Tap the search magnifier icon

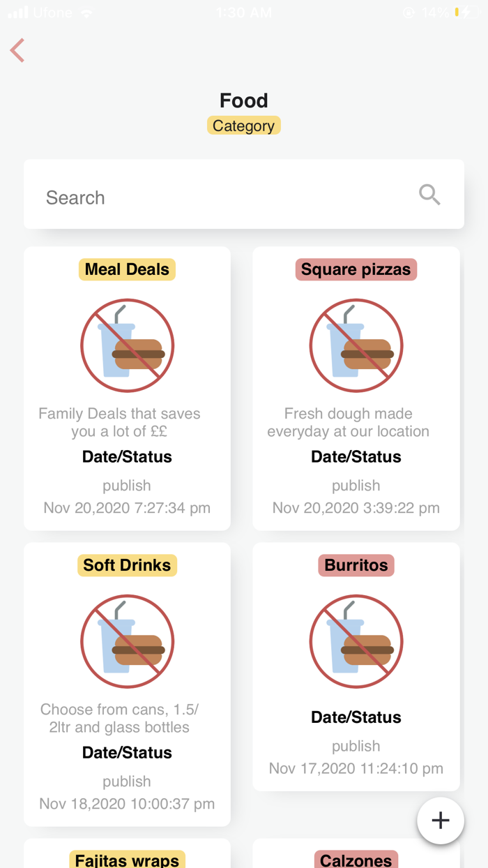(429, 195)
